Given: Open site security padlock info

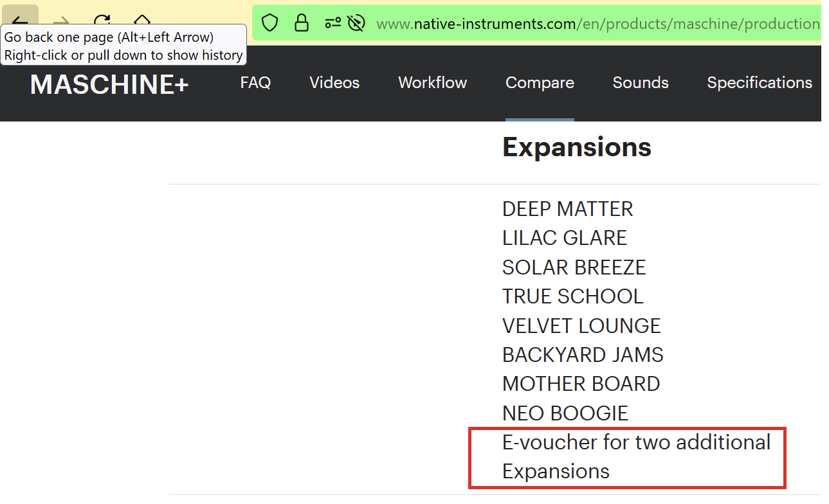Looking at the screenshot, I should pos(301,23).
